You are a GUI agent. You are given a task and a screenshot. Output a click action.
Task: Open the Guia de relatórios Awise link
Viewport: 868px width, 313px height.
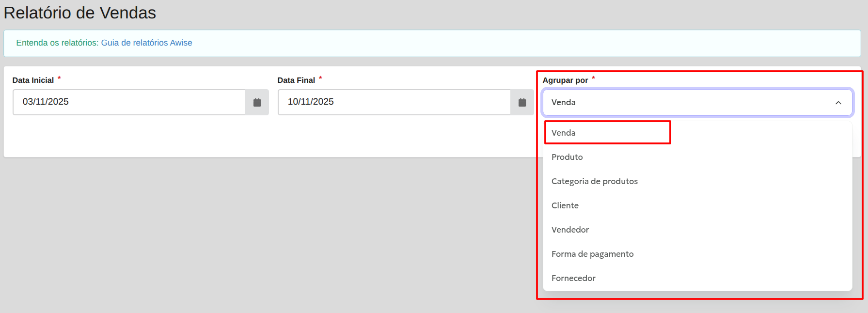(146, 43)
